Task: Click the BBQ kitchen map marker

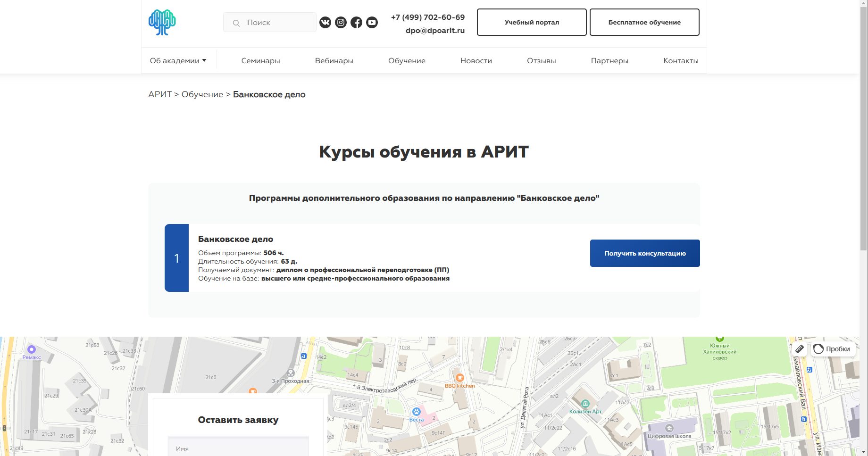Action: [x=459, y=378]
